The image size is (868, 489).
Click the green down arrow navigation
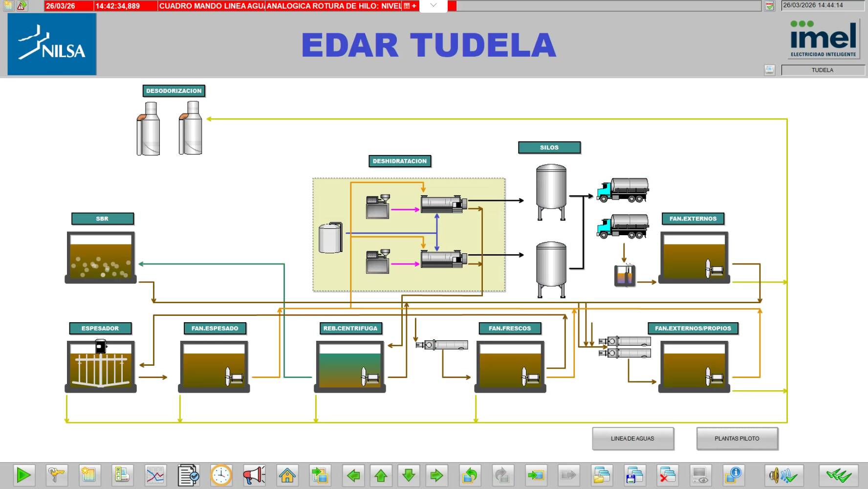coord(409,475)
